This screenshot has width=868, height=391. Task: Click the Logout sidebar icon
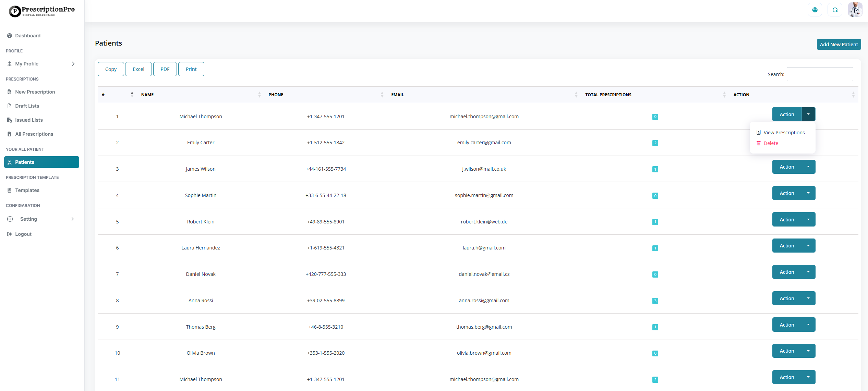pyautogui.click(x=10, y=234)
